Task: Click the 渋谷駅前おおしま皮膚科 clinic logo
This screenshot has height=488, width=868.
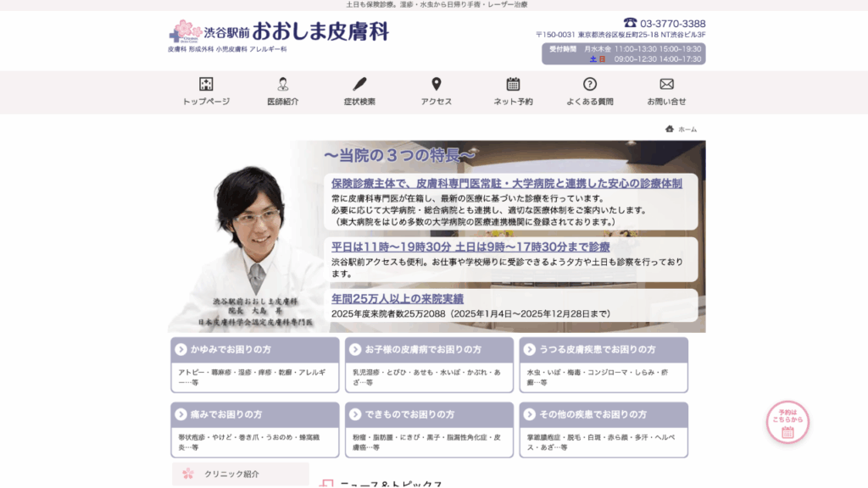Action: pyautogui.click(x=279, y=34)
